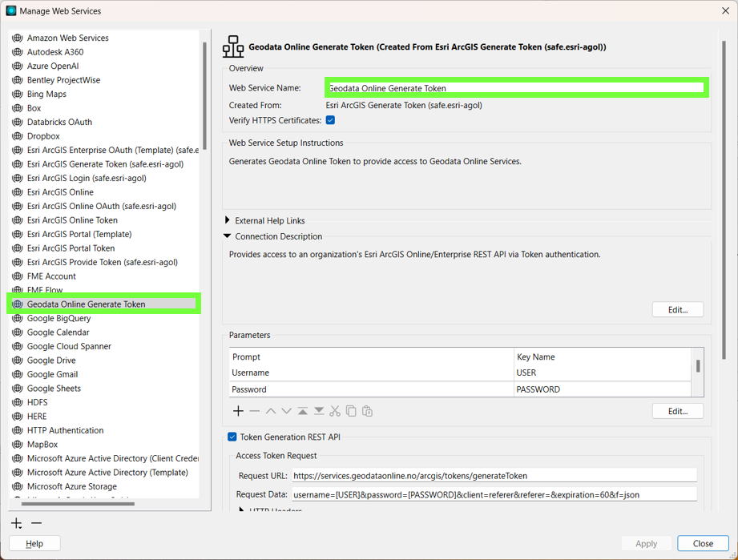Click the globe icon beside Box

(18, 108)
